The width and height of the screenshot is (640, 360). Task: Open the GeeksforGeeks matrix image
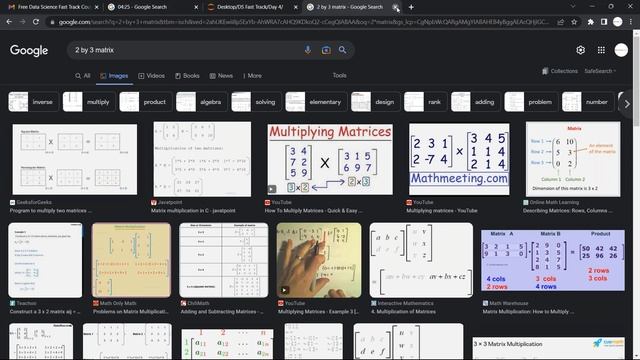(x=75, y=159)
